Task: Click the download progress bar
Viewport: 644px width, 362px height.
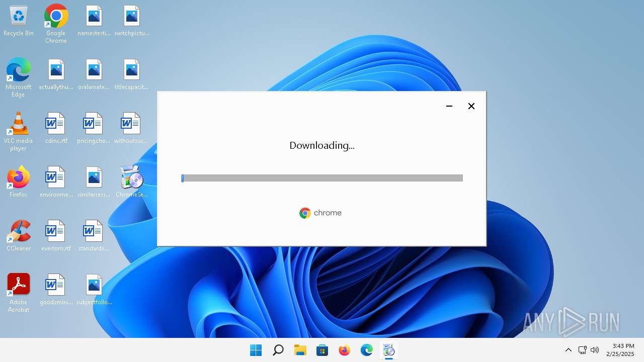Action: pyautogui.click(x=322, y=178)
